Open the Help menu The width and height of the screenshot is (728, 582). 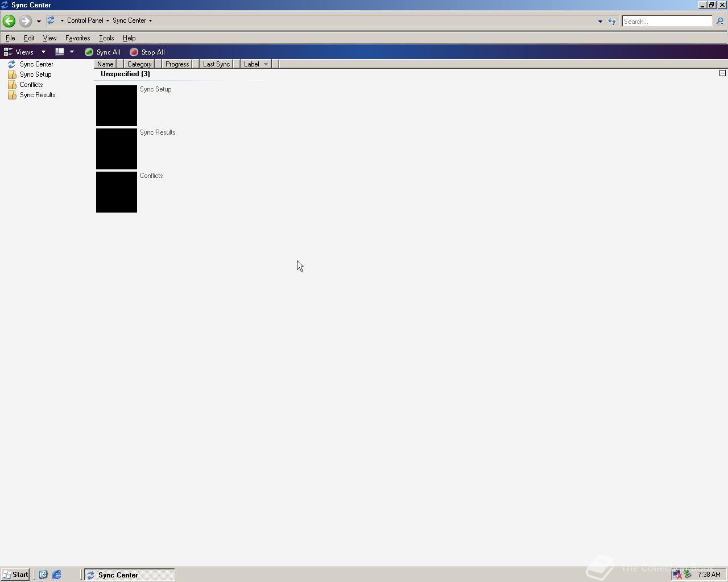point(129,38)
